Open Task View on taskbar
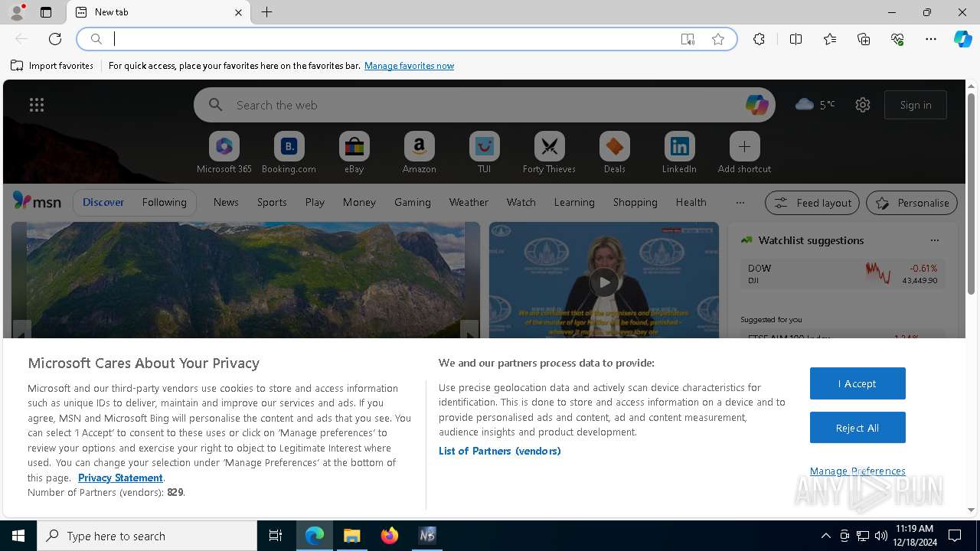The image size is (980, 551). (276, 536)
